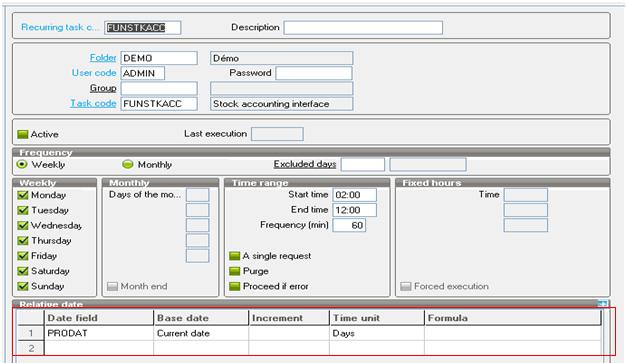
Task: Click the Task code field FUNSTKACC
Action: (159, 104)
